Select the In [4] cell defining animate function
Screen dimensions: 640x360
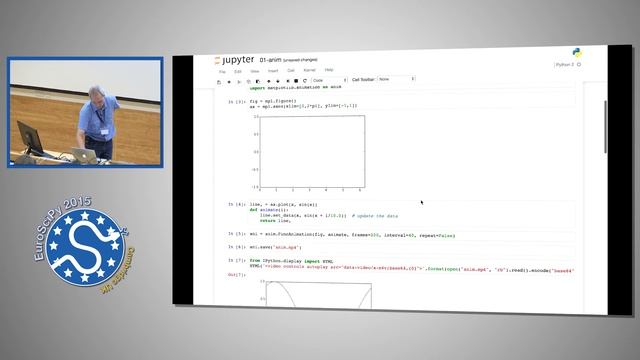[412, 213]
